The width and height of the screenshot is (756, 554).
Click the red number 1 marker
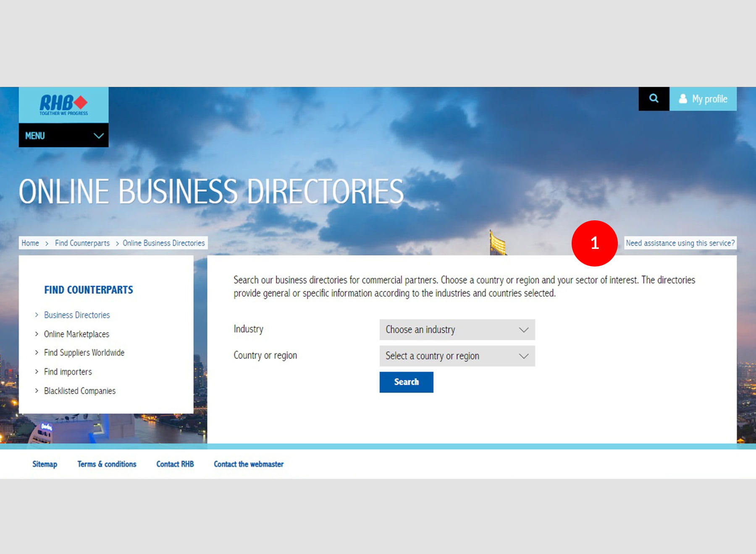(x=594, y=243)
